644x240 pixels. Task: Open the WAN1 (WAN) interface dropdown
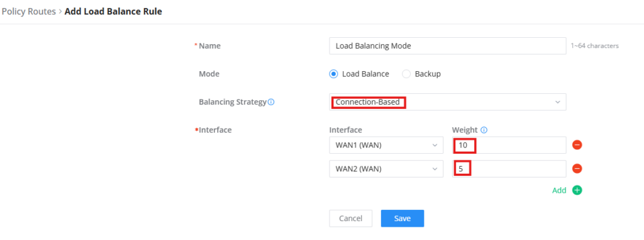(386, 145)
